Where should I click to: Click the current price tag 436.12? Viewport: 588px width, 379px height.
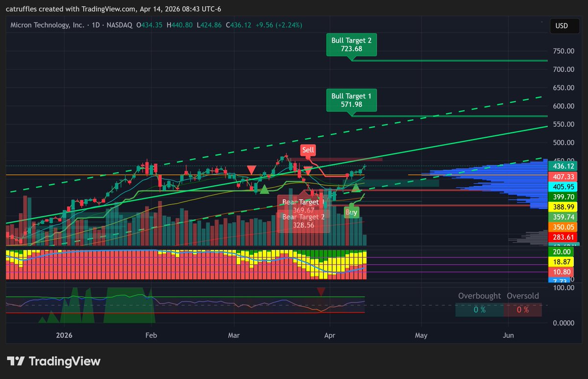tap(562, 166)
